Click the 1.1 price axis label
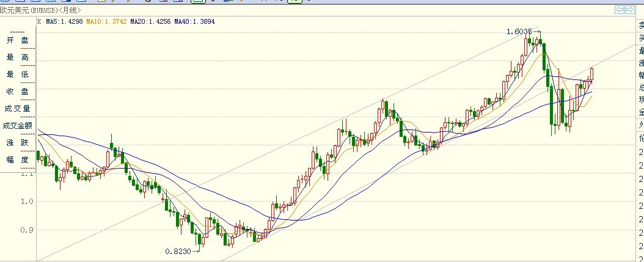644x262 pixels. 27,174
